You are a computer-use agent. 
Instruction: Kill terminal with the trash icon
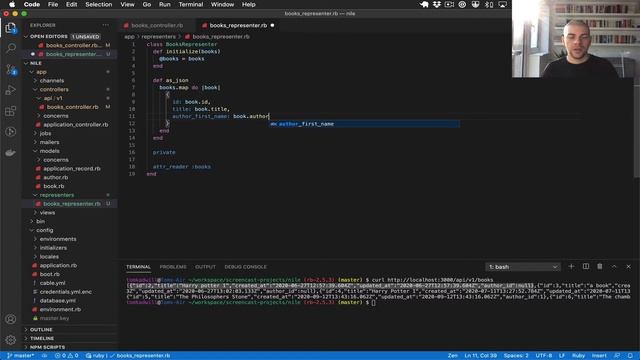[600, 267]
